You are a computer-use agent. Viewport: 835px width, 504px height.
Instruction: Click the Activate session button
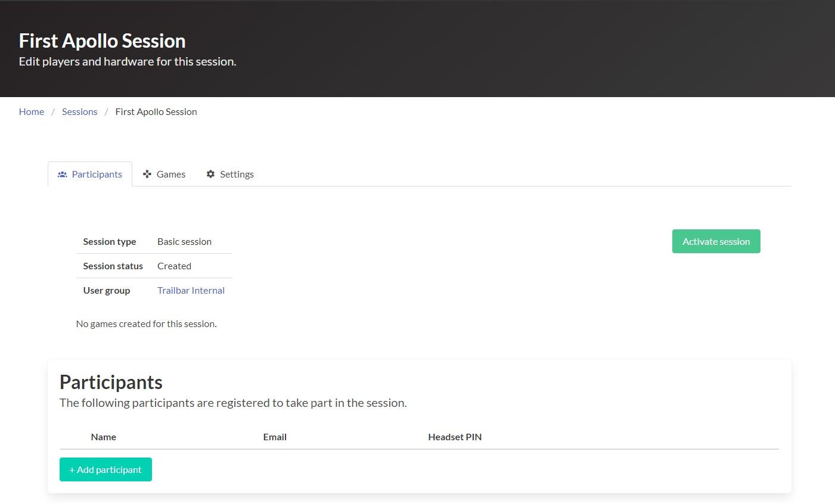(x=716, y=241)
